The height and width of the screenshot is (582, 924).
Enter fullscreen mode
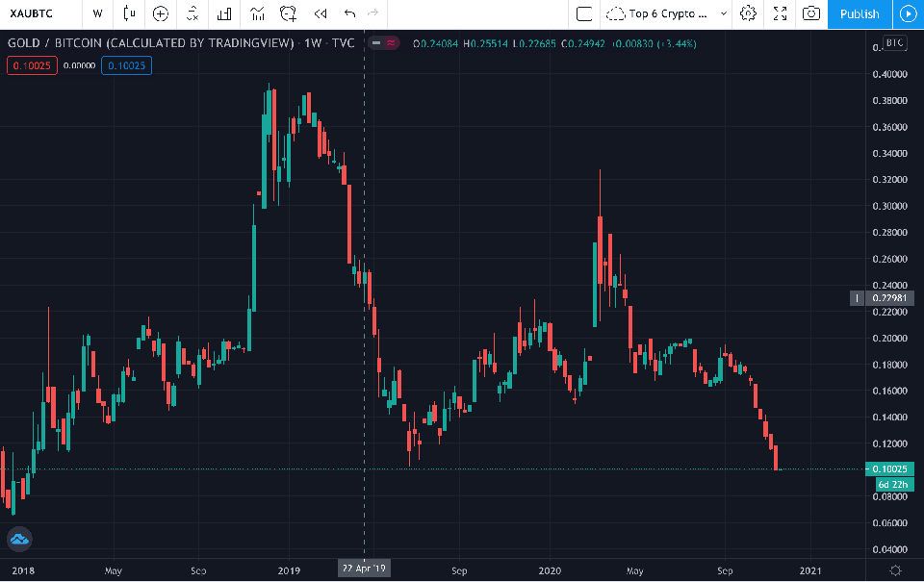[781, 13]
